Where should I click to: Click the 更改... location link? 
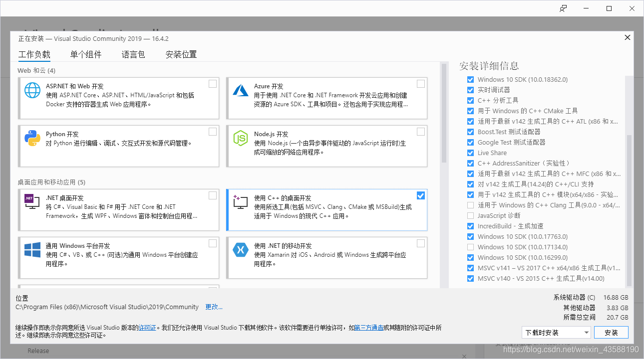click(214, 307)
